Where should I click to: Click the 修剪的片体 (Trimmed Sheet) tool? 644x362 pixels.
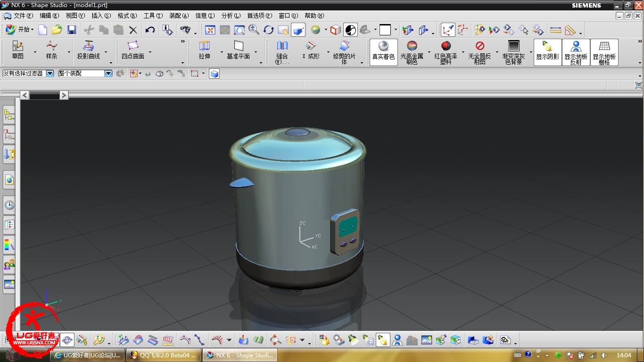coord(345,52)
